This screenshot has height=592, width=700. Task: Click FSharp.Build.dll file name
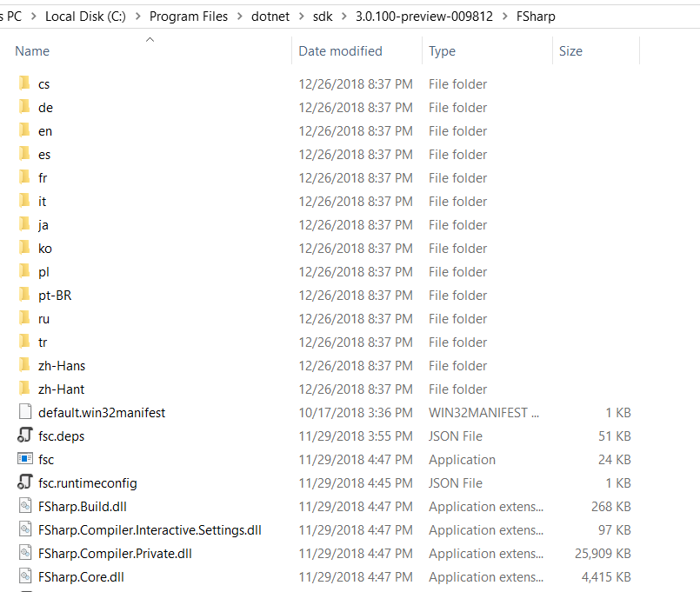(83, 507)
